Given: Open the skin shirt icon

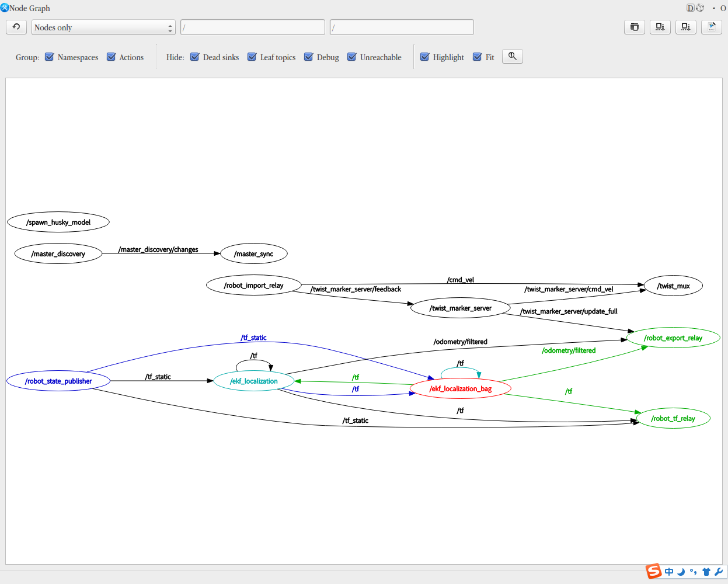Looking at the screenshot, I should 706,572.
